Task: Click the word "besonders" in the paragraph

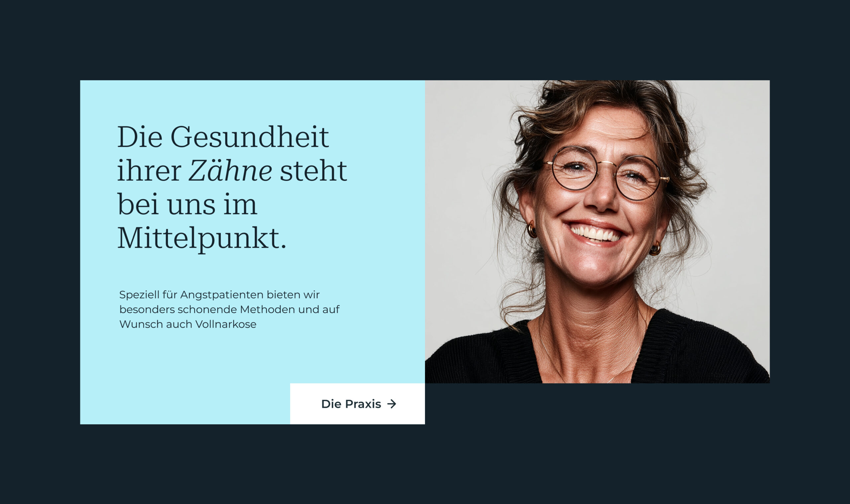Action: (x=147, y=309)
